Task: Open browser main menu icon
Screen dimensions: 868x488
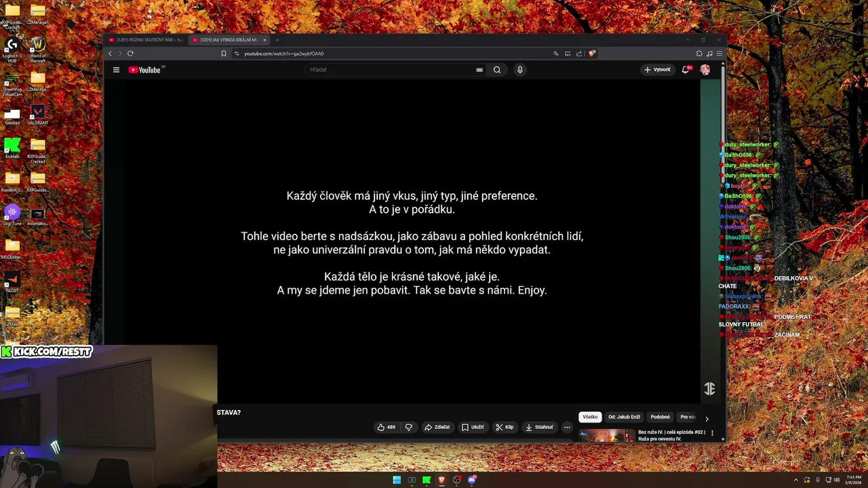Action: click(x=719, y=54)
